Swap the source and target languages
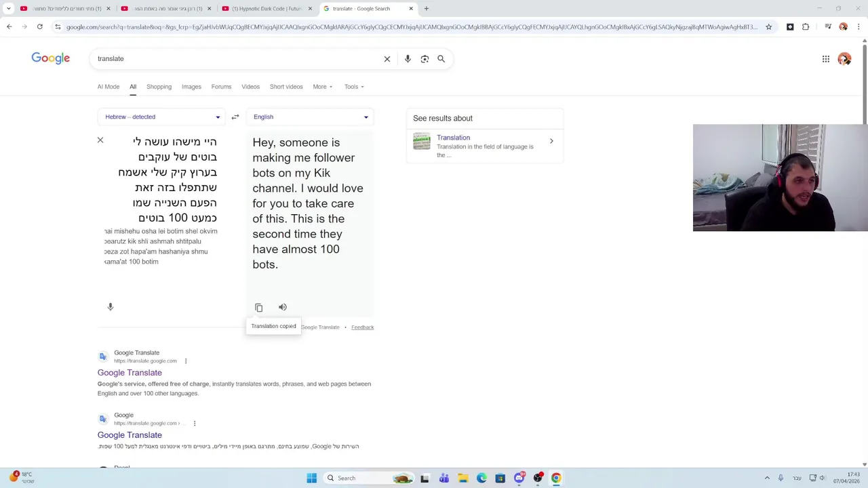Screen dimensions: 868x488 click(x=235, y=117)
